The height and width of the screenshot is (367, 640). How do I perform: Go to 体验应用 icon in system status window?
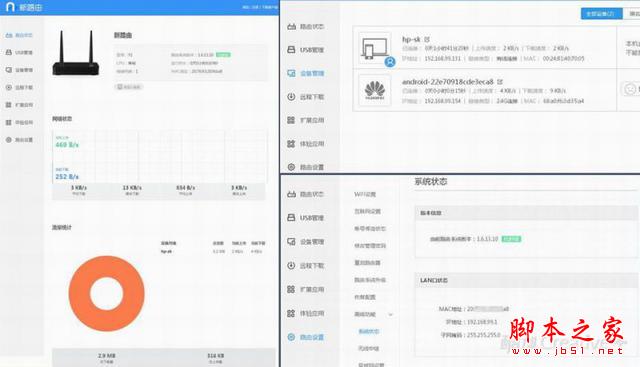(x=291, y=313)
